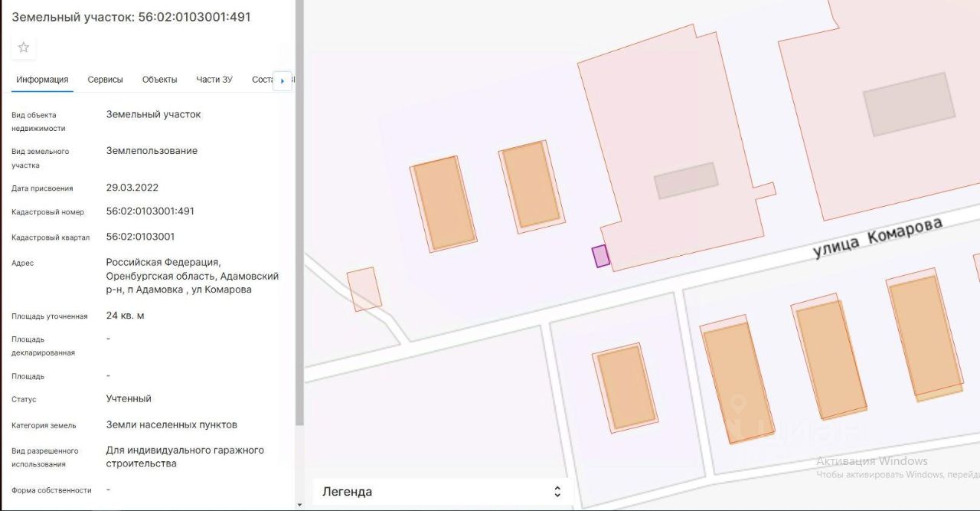
Task: Switch to the Объекты tab
Action: [x=159, y=80]
